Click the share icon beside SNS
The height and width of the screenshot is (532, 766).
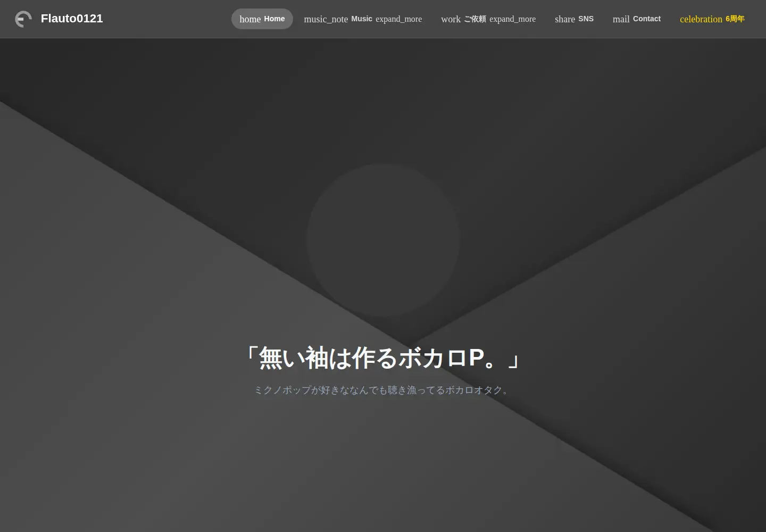coord(565,19)
